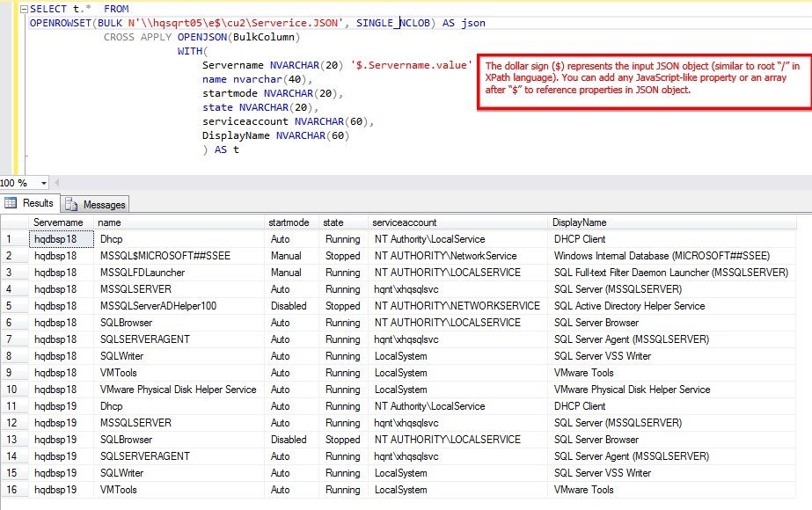Click VMTools cell in row 9

tap(179, 372)
